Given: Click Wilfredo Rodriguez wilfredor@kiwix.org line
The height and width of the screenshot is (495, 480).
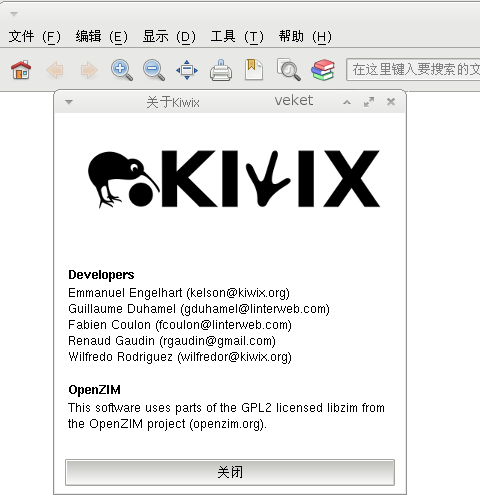Looking at the screenshot, I should [x=180, y=357].
